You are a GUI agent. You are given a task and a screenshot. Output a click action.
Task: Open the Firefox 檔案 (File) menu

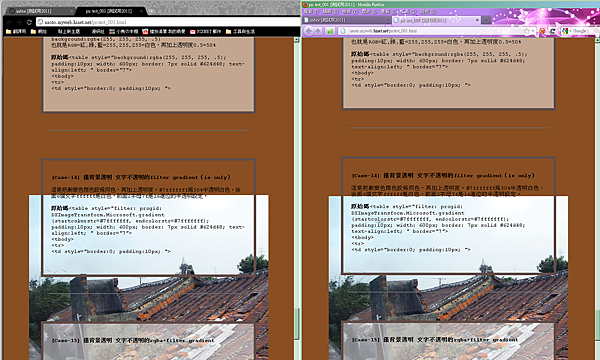click(x=311, y=12)
